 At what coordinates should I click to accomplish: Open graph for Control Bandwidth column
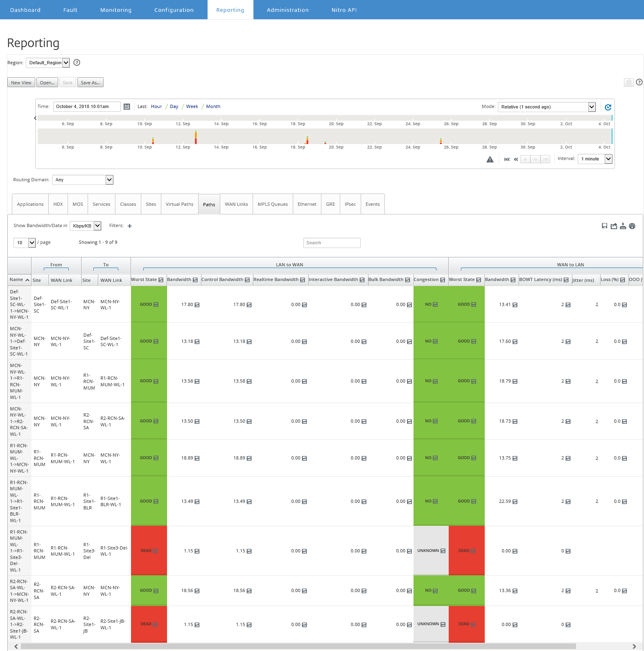pos(247,280)
